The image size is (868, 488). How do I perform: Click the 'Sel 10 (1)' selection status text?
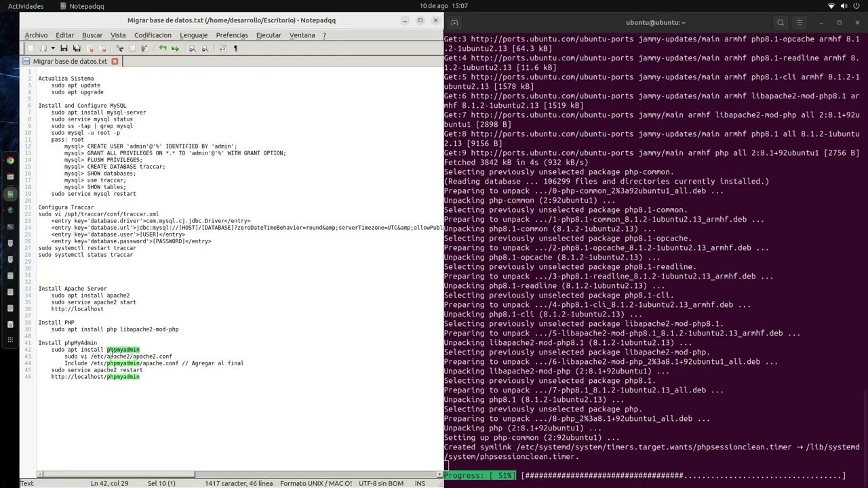[x=161, y=483]
